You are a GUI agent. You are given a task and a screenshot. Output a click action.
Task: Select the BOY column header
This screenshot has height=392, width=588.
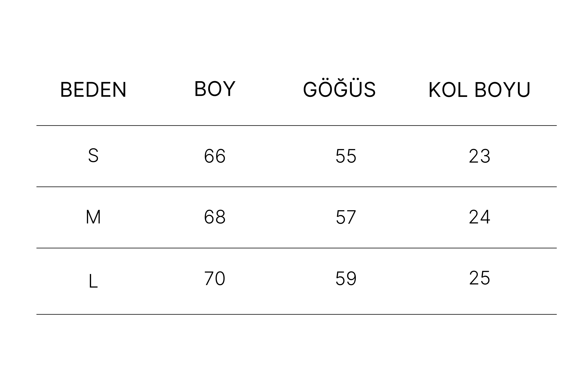(215, 88)
